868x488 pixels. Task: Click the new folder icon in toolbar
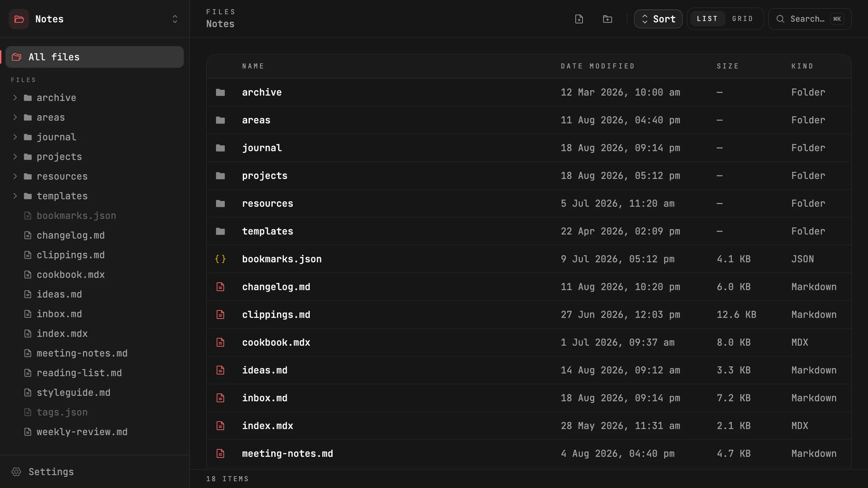[608, 19]
